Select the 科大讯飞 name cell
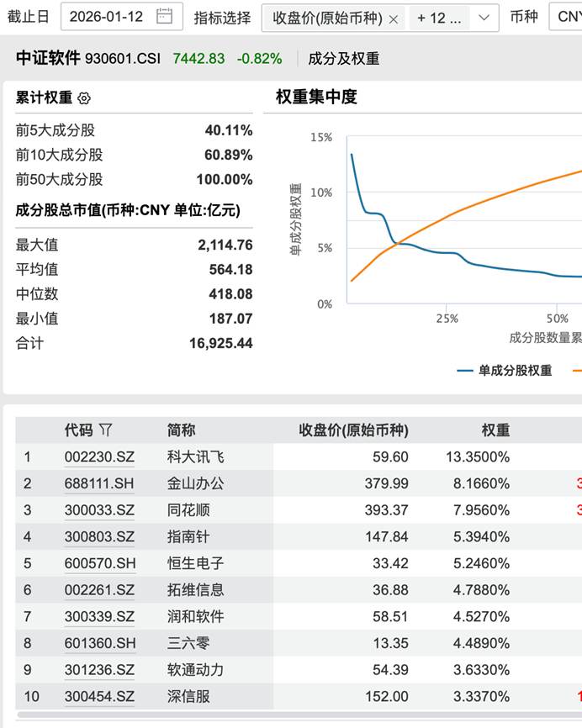Image resolution: width=582 pixels, height=728 pixels. click(196, 456)
